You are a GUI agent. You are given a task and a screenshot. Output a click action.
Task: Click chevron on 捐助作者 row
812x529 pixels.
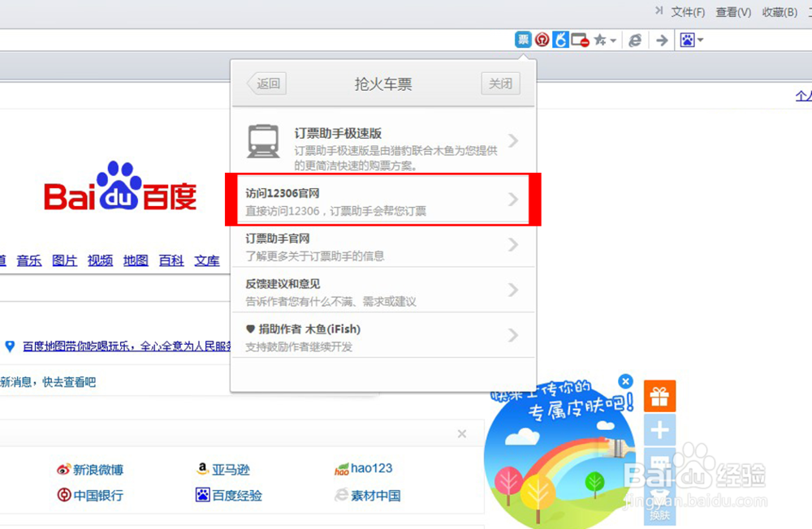tap(512, 335)
